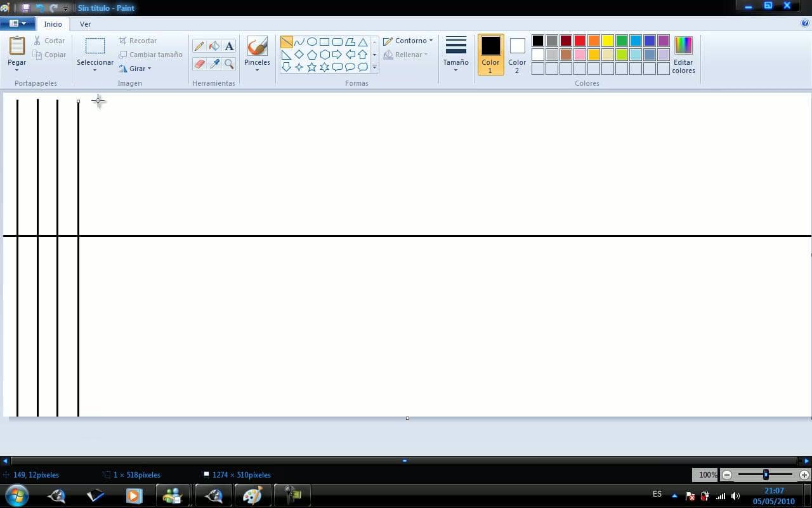Select the Curve shape
Screen dimensions: 812x508
[299, 42]
